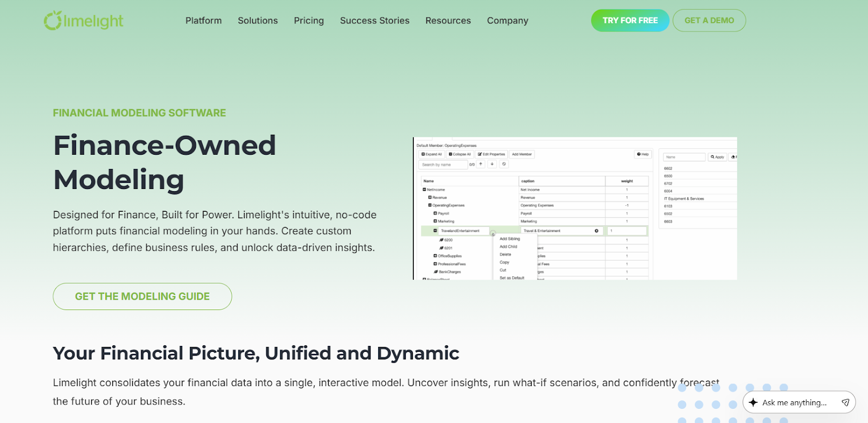Image resolution: width=868 pixels, height=423 pixels.
Task: Choose Add Child from context menu
Action: click(508, 247)
